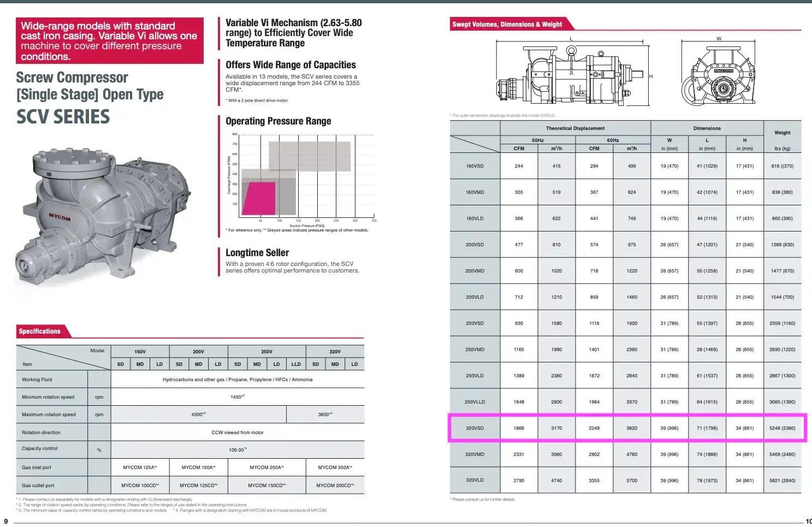Click the red 'Wide-range models' banner

click(x=109, y=41)
